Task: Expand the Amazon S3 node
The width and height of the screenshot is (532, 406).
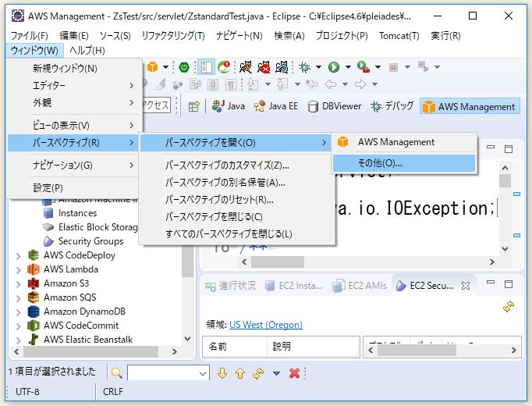Action: (x=18, y=284)
